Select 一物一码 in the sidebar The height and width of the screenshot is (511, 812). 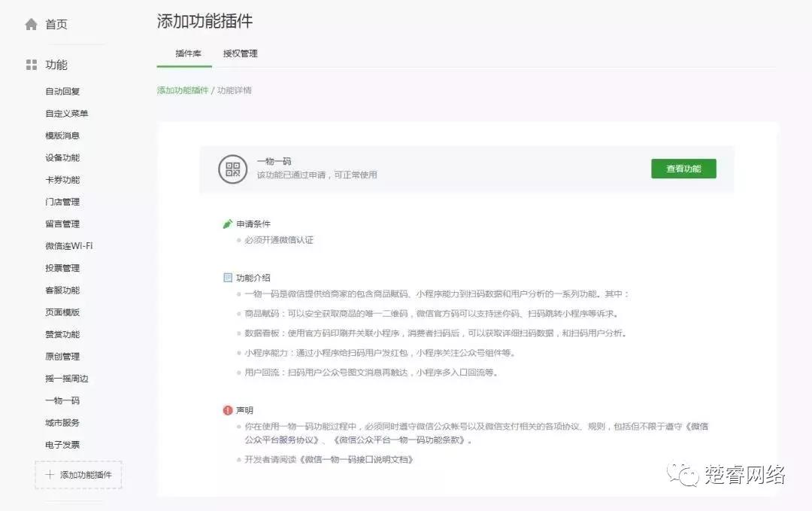coord(62,400)
